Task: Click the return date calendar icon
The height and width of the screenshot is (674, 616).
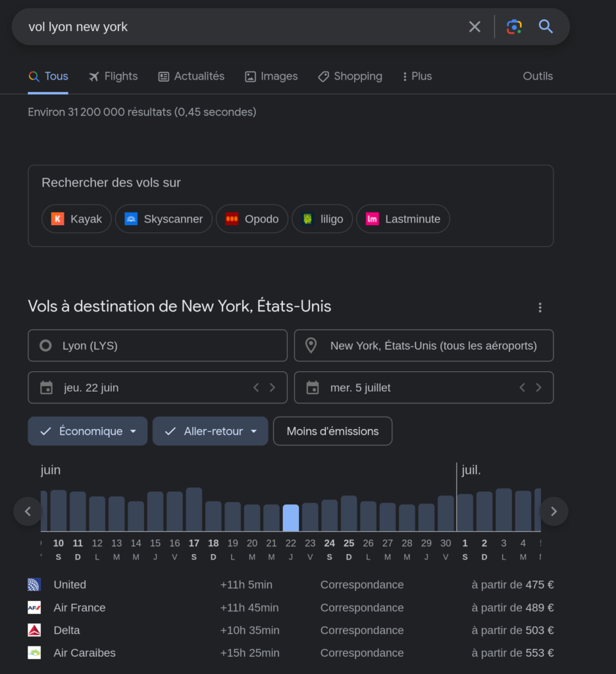Action: pos(313,388)
